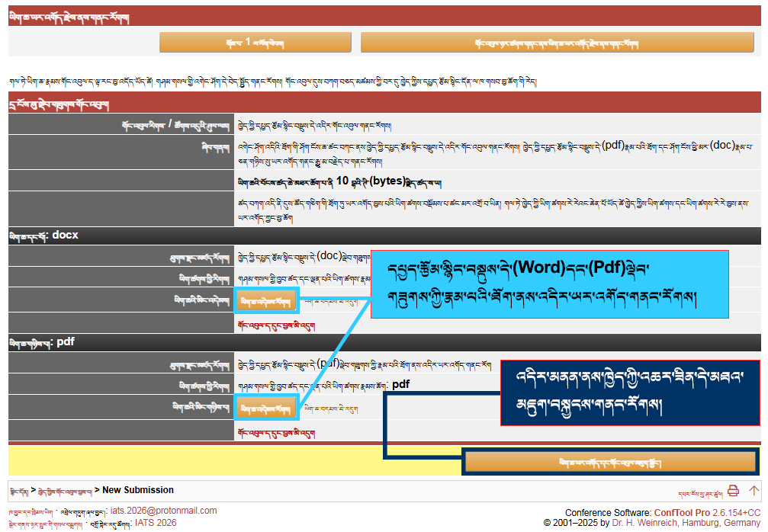Click the choose file button for pdf
Viewport: 768px width, 532px height.
[265, 409]
